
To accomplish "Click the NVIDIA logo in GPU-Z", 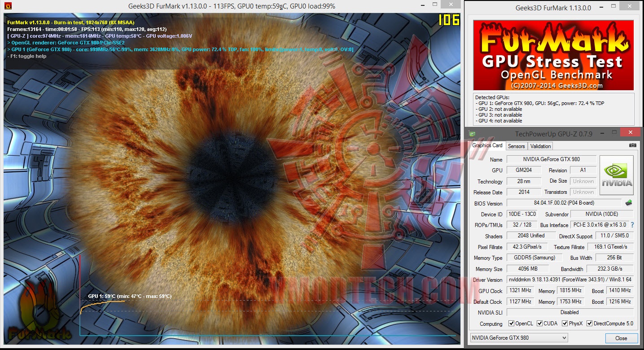I will pyautogui.click(x=616, y=175).
